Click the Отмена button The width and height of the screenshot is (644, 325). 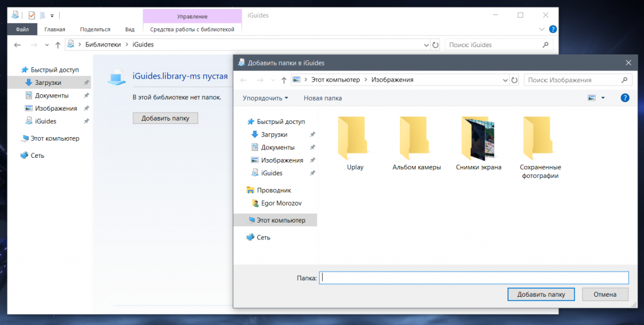coord(605,294)
